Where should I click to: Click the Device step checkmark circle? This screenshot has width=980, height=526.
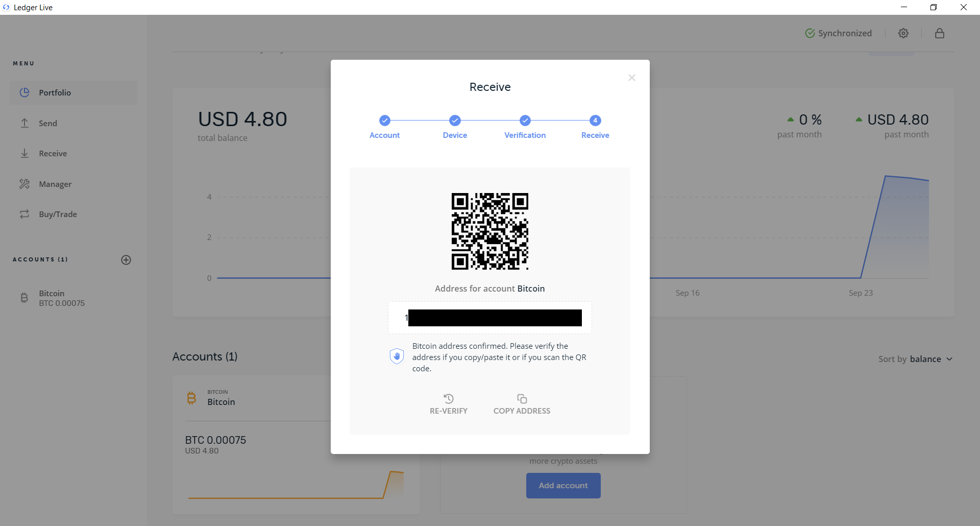(455, 121)
